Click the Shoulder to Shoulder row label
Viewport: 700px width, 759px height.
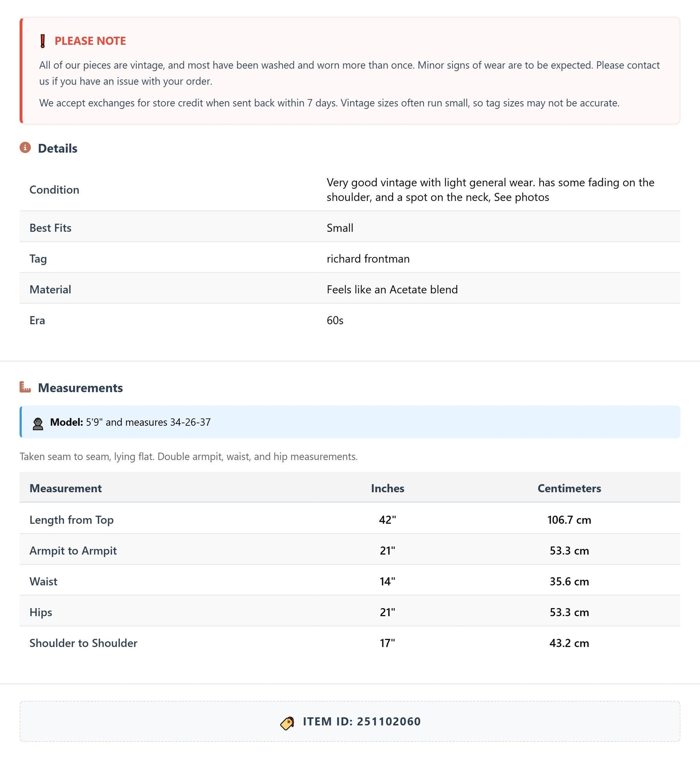pyautogui.click(x=83, y=643)
